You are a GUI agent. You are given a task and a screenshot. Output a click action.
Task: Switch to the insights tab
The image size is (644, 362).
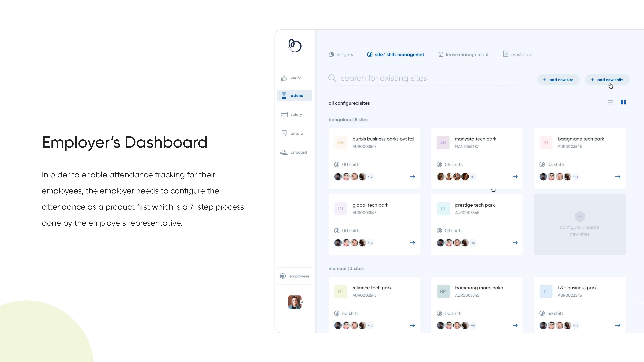[341, 55]
